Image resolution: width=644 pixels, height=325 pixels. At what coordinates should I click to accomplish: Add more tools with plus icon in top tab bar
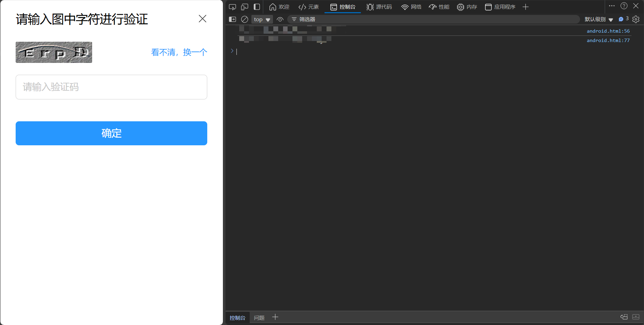[x=525, y=7]
